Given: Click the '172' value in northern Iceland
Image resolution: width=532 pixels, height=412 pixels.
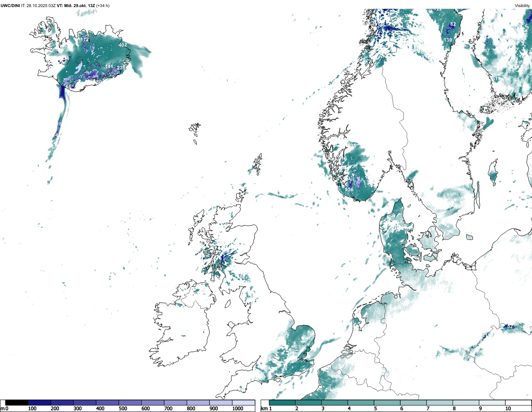Looking at the screenshot, I should pos(84,39).
